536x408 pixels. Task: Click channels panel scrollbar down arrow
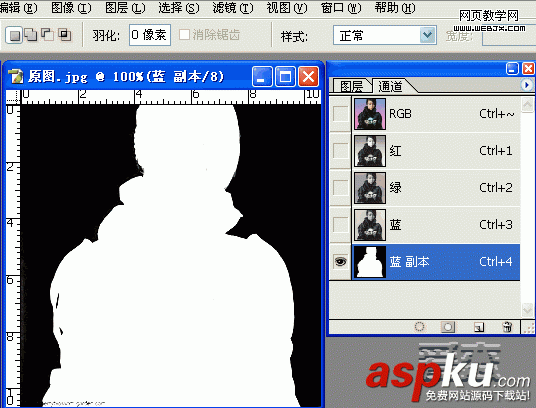click(527, 310)
